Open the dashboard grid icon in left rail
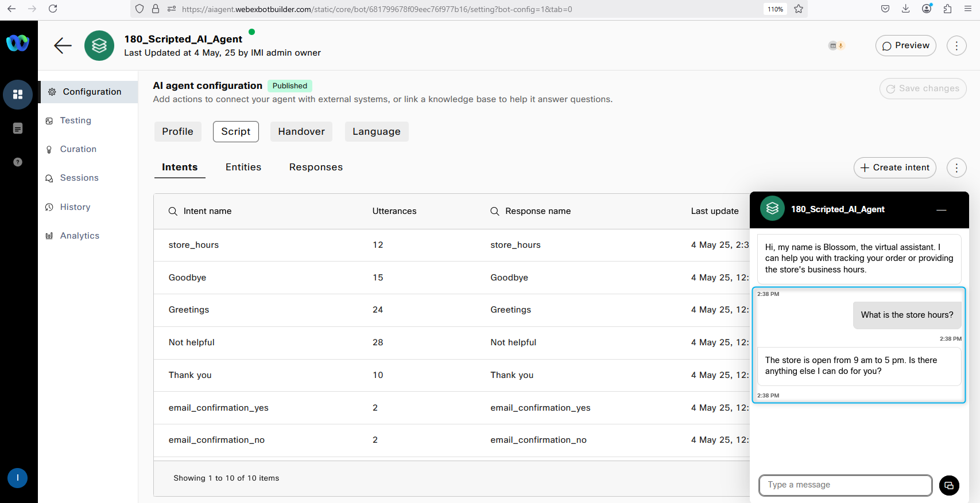Image resolution: width=980 pixels, height=503 pixels. (18, 95)
